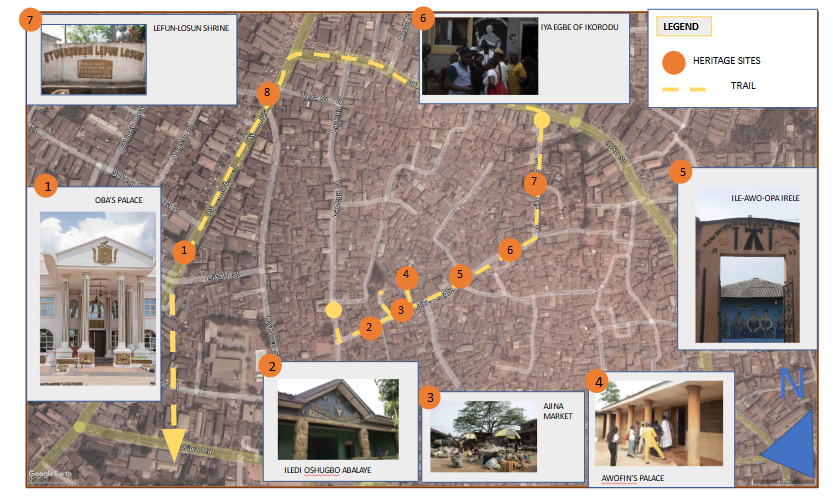The image size is (833, 498).
Task: Click the AWOFIN'S PALACE caption
Action: [633, 478]
